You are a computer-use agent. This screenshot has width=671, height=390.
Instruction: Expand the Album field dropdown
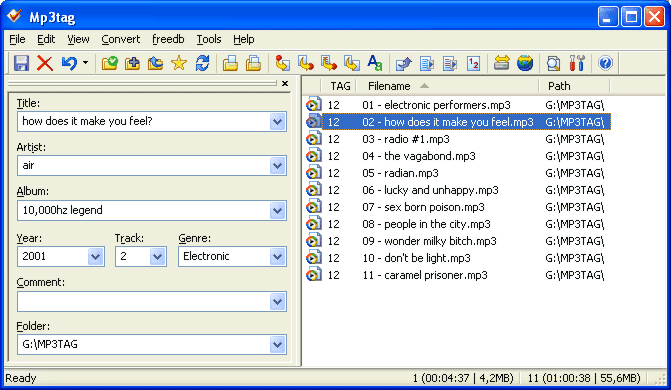(x=277, y=211)
